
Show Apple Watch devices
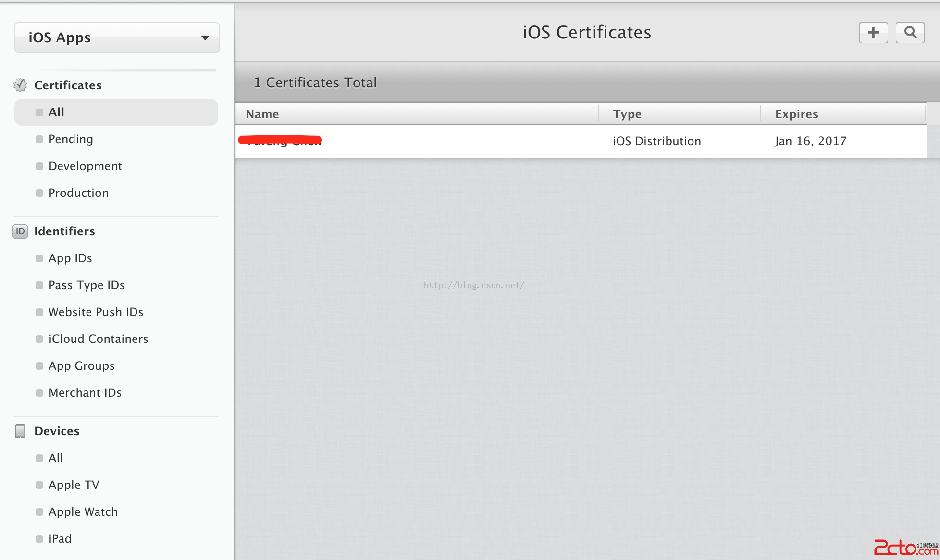click(83, 512)
